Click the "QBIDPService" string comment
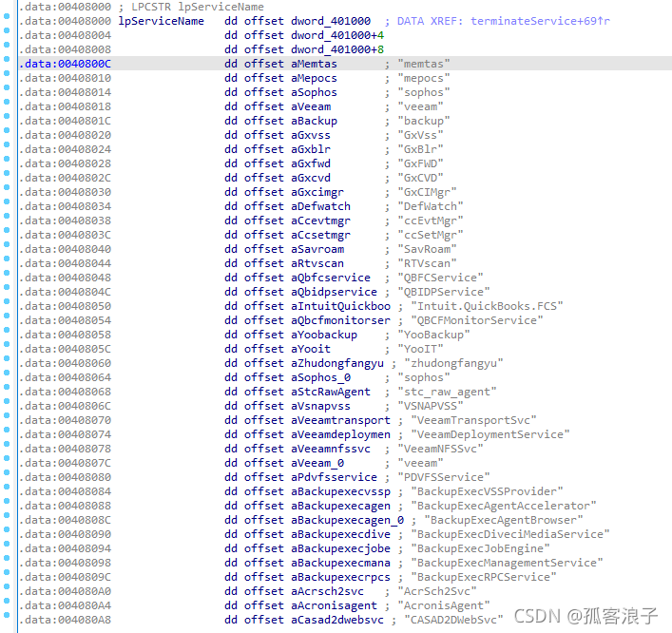The width and height of the screenshot is (672, 633). pos(444,292)
